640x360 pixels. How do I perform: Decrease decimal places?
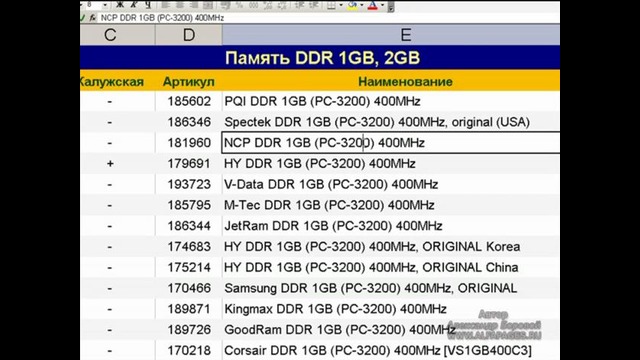(282, 4)
